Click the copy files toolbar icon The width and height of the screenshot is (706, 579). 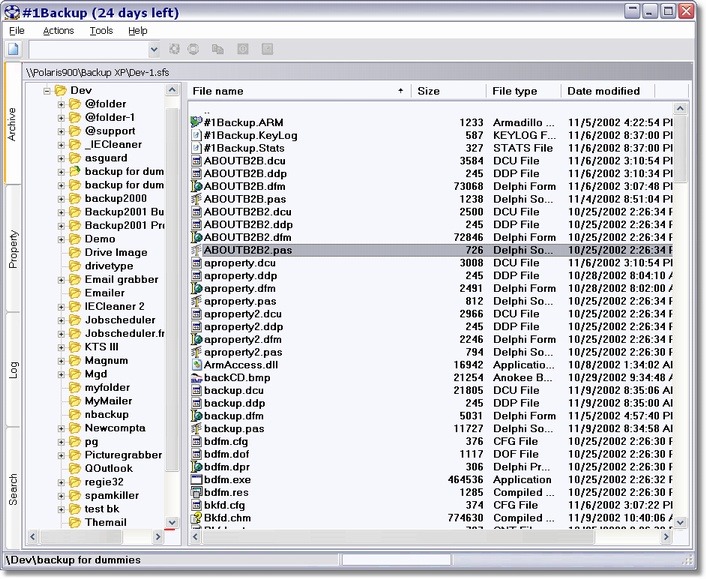click(218, 49)
